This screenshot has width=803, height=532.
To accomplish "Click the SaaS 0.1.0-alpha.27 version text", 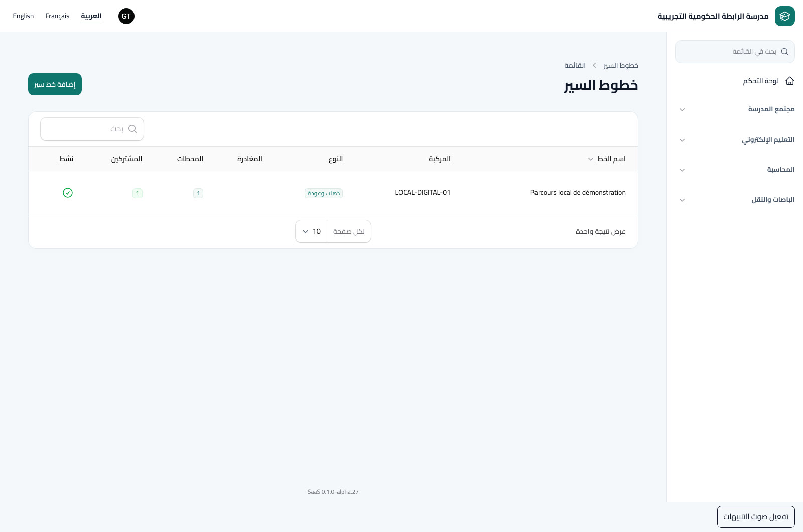I will coord(333,492).
